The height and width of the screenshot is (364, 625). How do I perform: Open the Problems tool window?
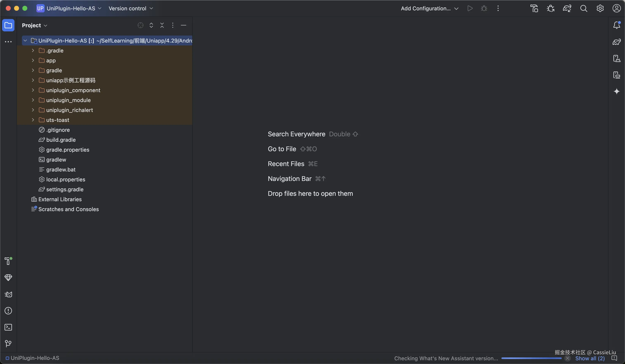pos(8,311)
